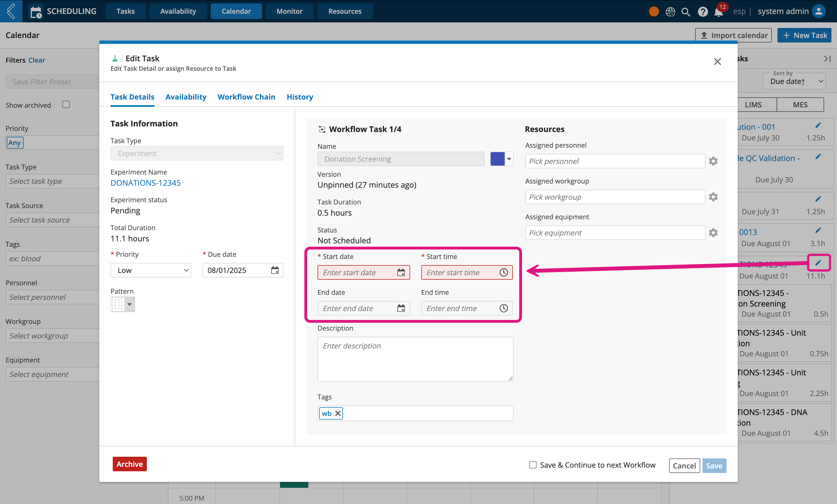Screen dimensions: 837x504
Task: Open the Select task type filter
Action: tap(53, 181)
